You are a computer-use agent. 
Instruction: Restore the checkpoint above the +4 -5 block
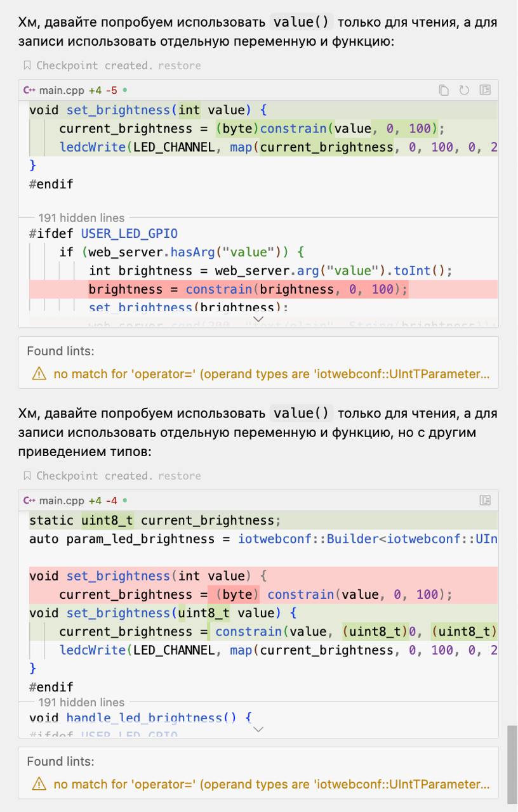pos(180,65)
